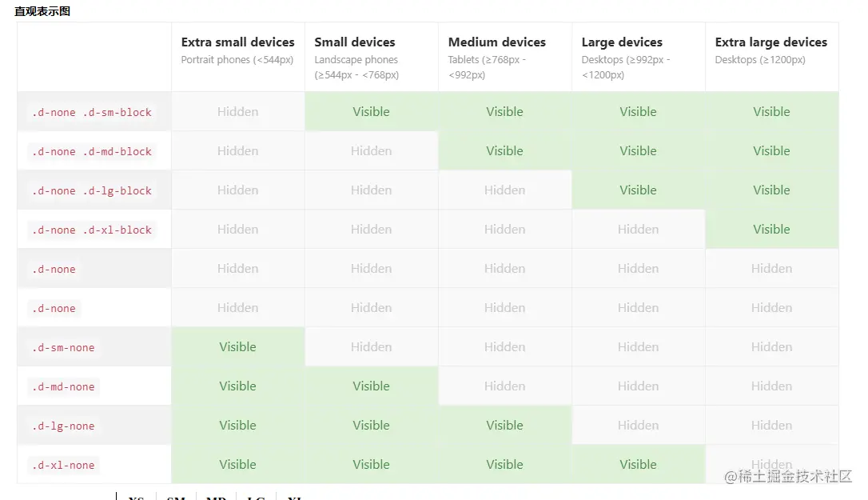The height and width of the screenshot is (500, 868).
Task: Click Visible cell for .d-sm-none row
Action: pyautogui.click(x=237, y=346)
